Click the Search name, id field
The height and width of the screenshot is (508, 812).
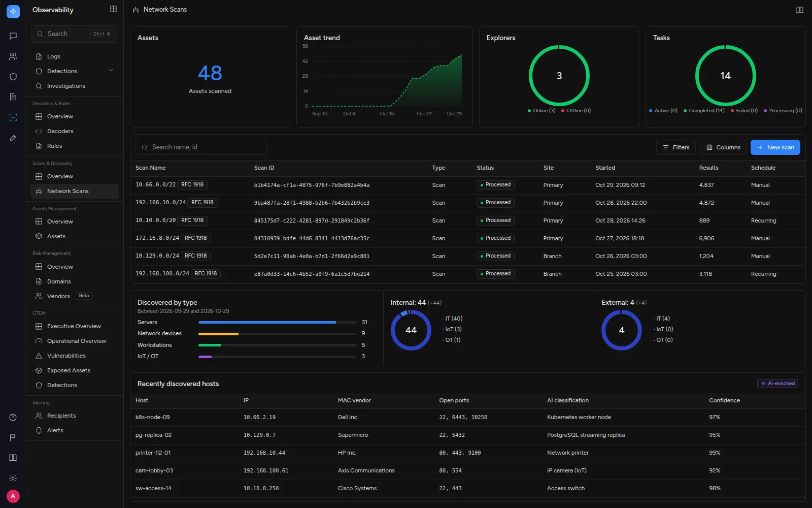point(201,147)
